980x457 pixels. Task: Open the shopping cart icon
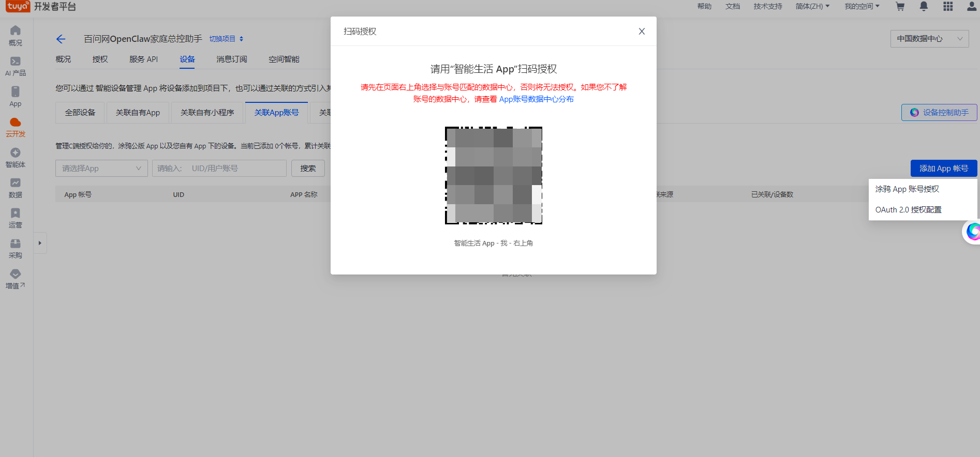pos(900,6)
